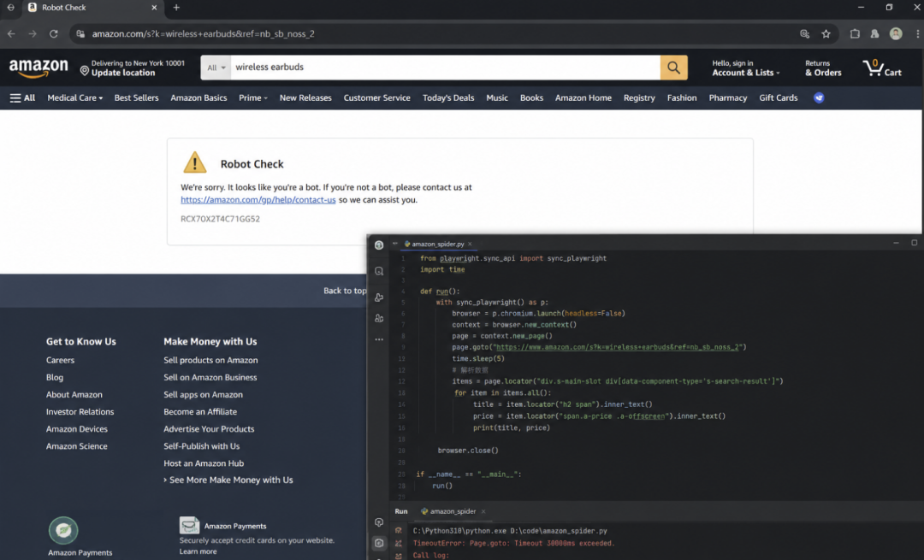This screenshot has width=924, height=560.
Task: Click the browser back arrow
Action: tap(11, 34)
